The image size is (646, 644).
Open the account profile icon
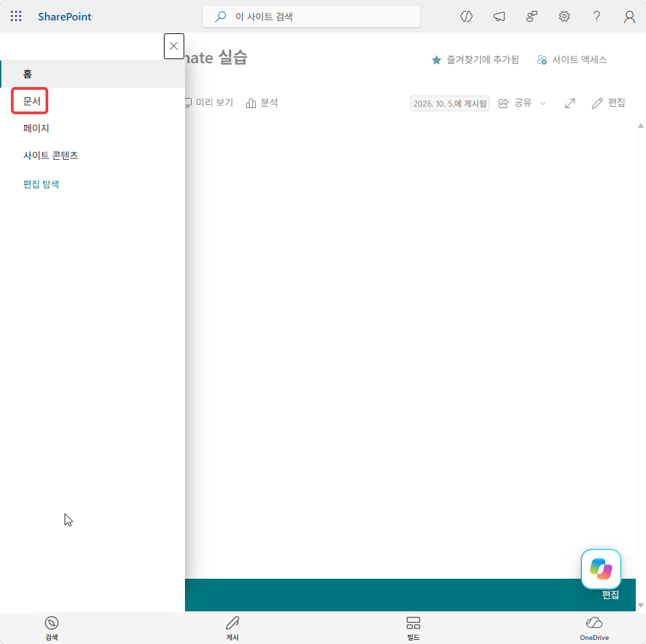629,16
